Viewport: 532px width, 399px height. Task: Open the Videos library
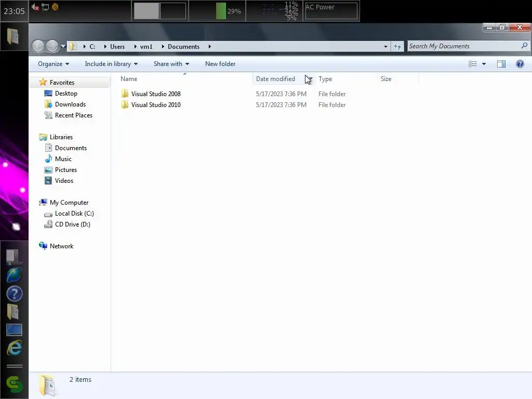pyautogui.click(x=64, y=180)
